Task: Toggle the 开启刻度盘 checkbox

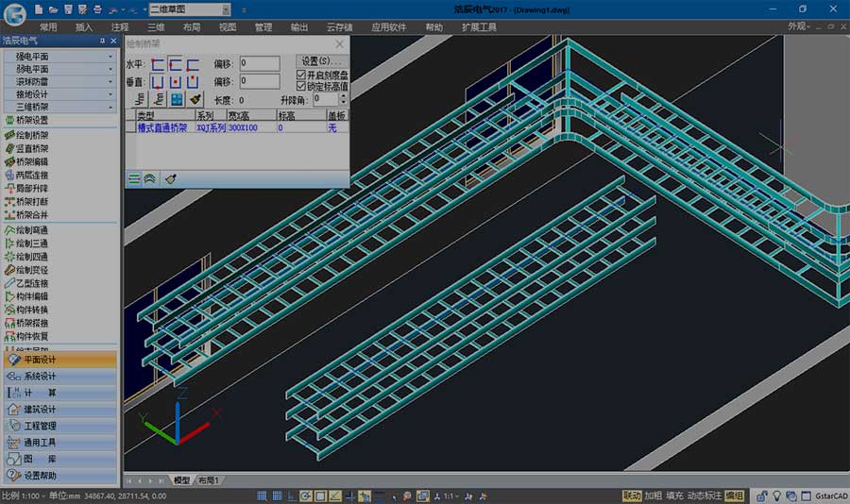Action: (x=301, y=75)
